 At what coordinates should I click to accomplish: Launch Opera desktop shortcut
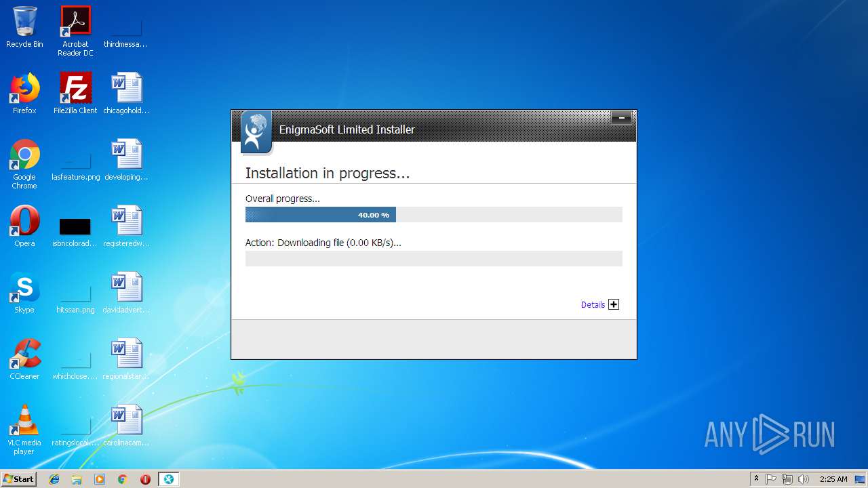point(24,226)
